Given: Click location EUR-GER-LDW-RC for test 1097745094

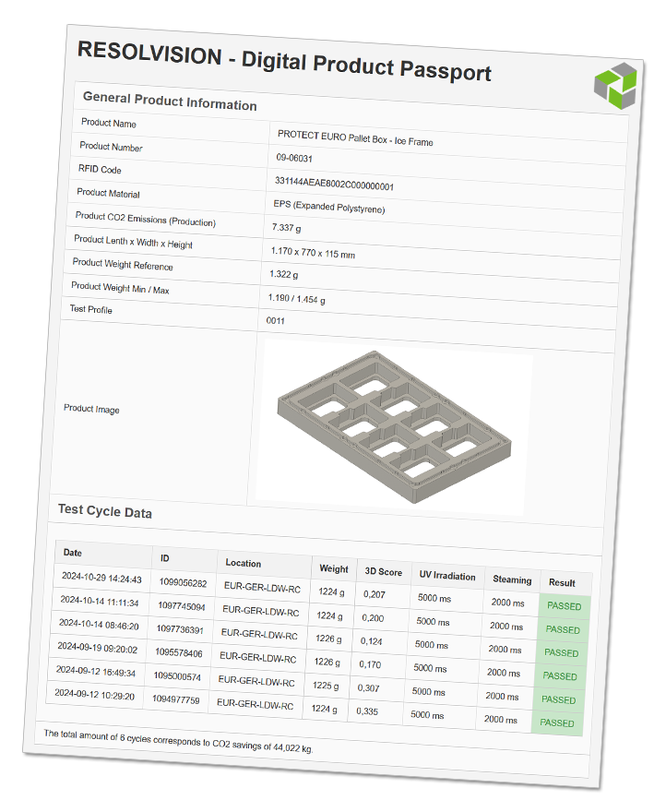Looking at the screenshot, I should pyautogui.click(x=260, y=611).
